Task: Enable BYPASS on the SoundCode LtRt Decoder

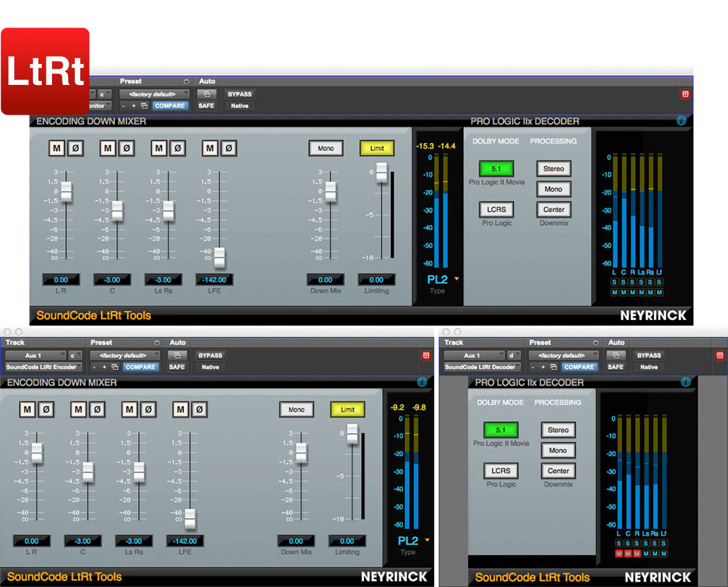Action: [649, 355]
